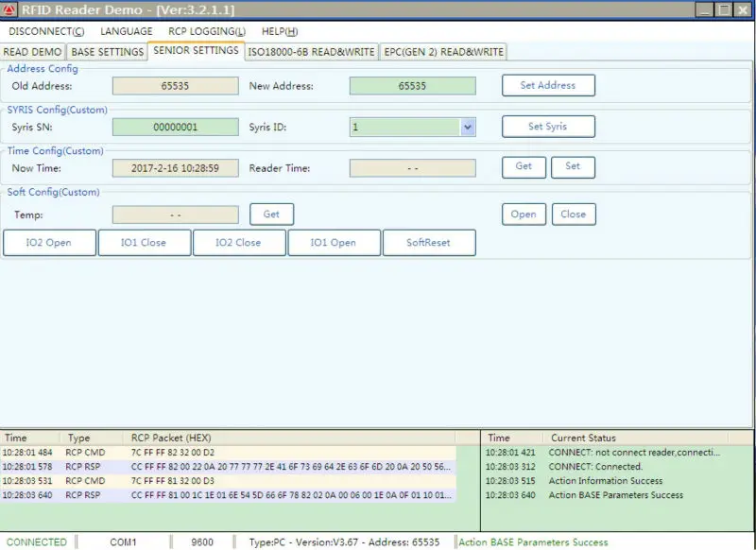
Task: Click the RFID app icon in title bar
Action: pos(9,9)
